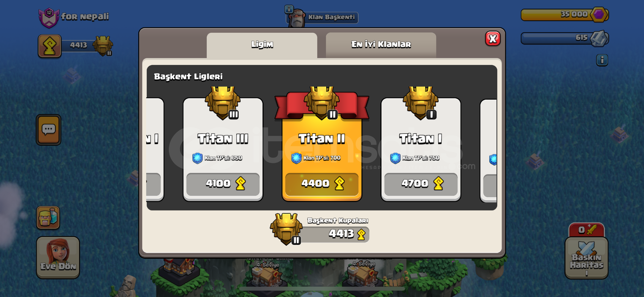Click the large trophy badge near Başkent Kupaları
Image resolution: width=644 pixels, height=297 pixels.
[286, 229]
